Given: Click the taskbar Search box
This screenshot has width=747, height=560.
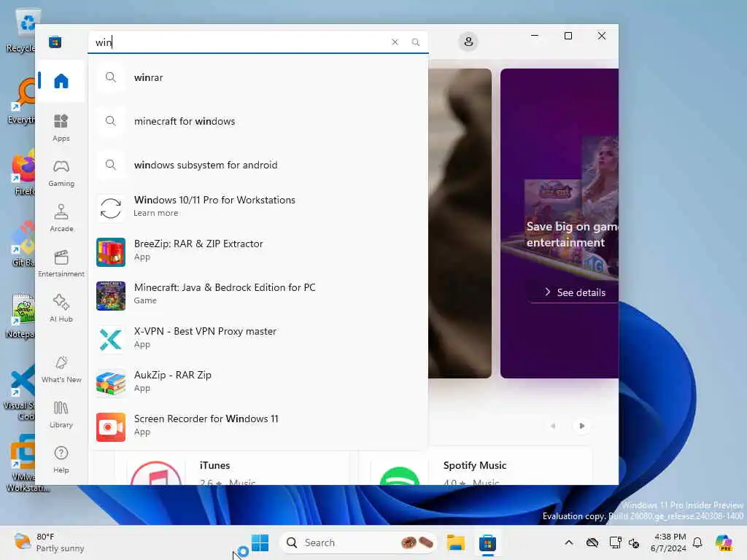Looking at the screenshot, I should coord(358,542).
